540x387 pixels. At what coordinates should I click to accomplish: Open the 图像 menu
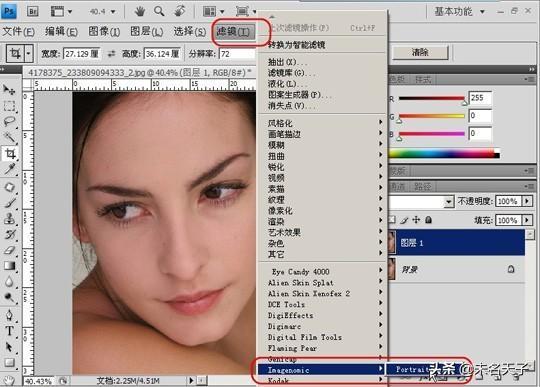pos(104,32)
